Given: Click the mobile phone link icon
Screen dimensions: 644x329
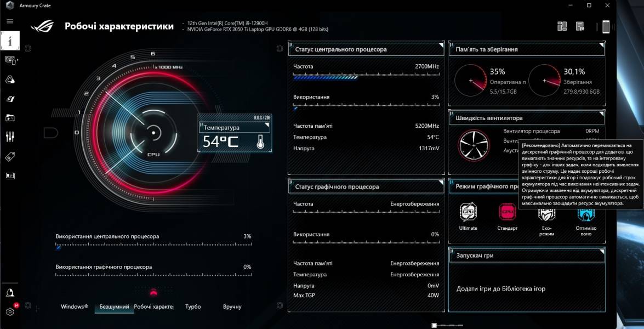Looking at the screenshot, I should pos(606,26).
